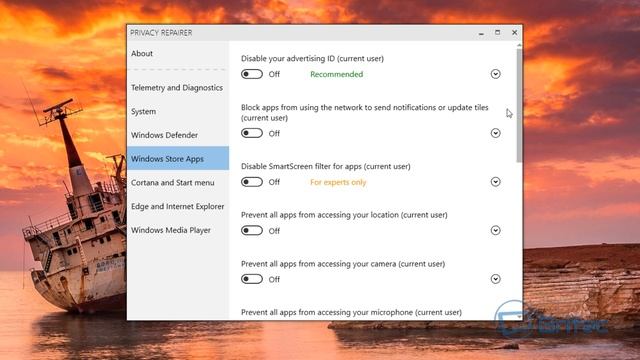The width and height of the screenshot is (640, 360).
Task: Toggle Prevent apps accessing your location switch
Action: click(252, 230)
